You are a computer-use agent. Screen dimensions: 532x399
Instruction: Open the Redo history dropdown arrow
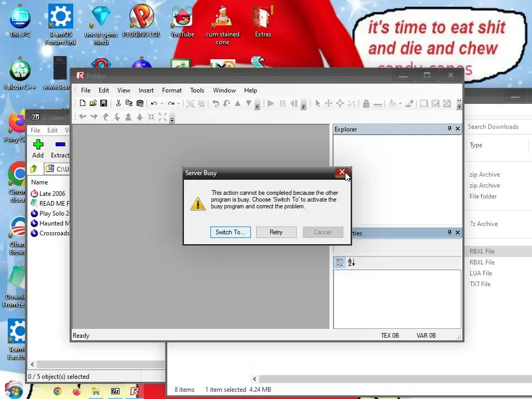pyautogui.click(x=178, y=103)
